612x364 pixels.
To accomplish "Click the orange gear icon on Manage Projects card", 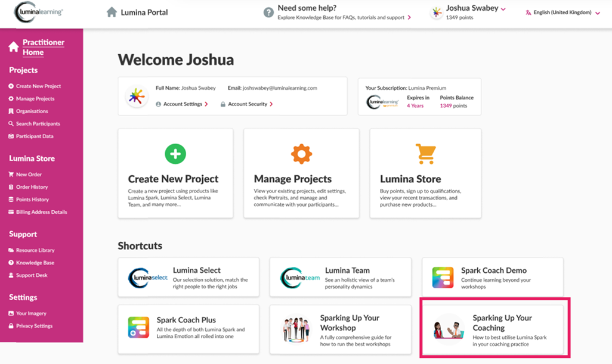I will 301,154.
